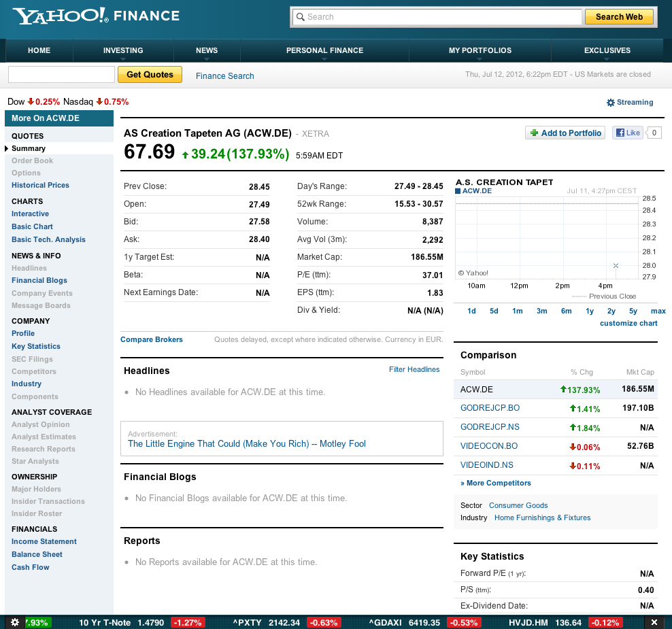The height and width of the screenshot is (629, 672).
Task: Click ^PXTY in the bottom ticker
Action: click(248, 623)
